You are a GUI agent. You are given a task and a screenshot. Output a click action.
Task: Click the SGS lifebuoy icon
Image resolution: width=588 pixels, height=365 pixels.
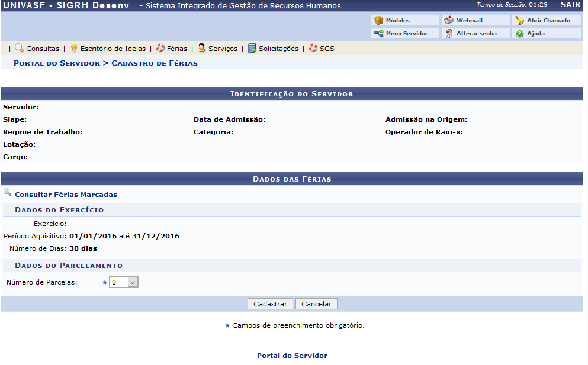[313, 48]
